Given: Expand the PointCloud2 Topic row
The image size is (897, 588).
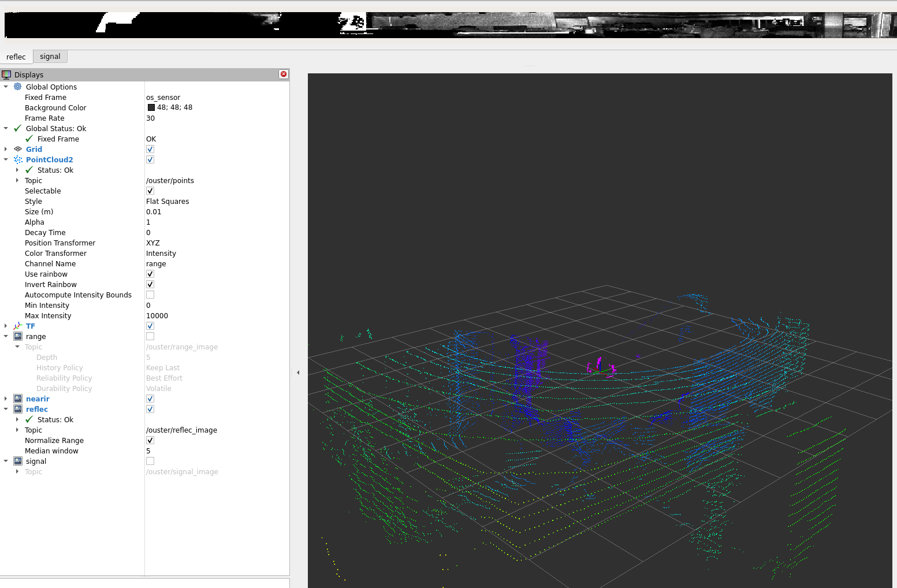Looking at the screenshot, I should click(x=17, y=180).
